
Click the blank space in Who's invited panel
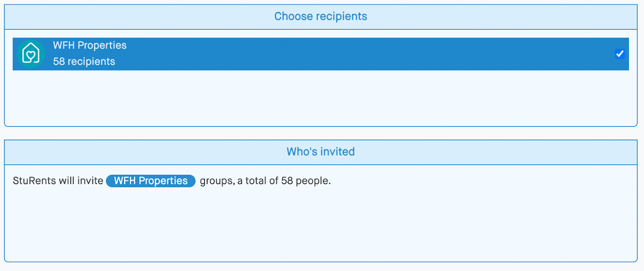click(320, 226)
